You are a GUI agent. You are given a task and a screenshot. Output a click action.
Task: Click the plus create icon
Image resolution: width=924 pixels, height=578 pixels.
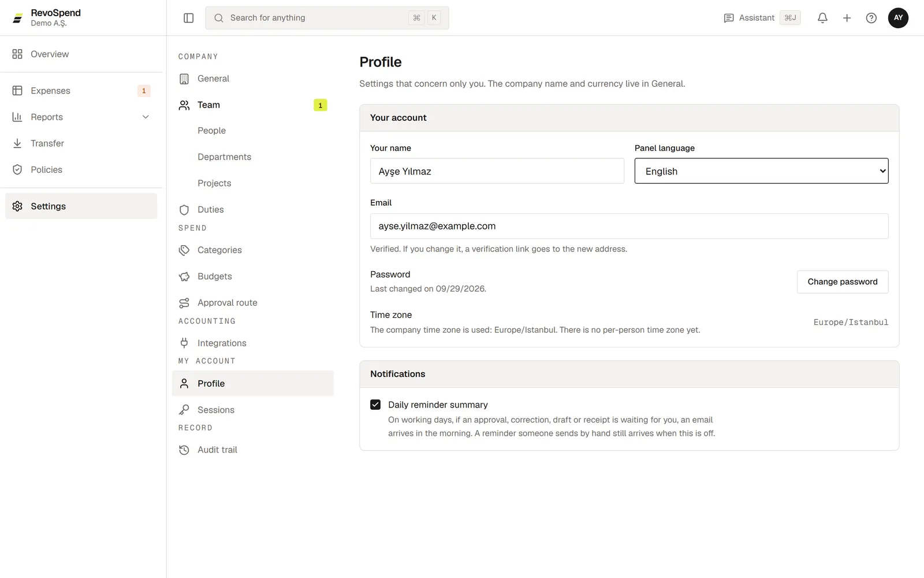coord(847,18)
